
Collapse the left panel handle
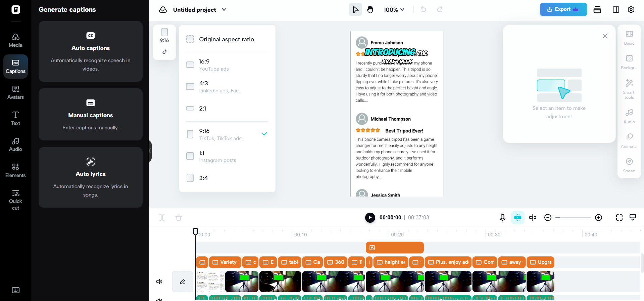(x=150, y=151)
